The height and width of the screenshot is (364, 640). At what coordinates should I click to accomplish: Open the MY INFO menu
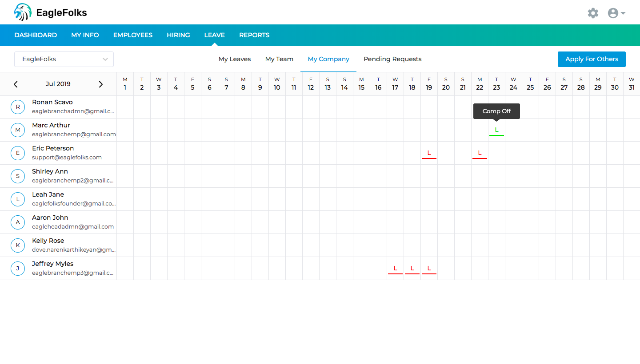click(x=85, y=35)
